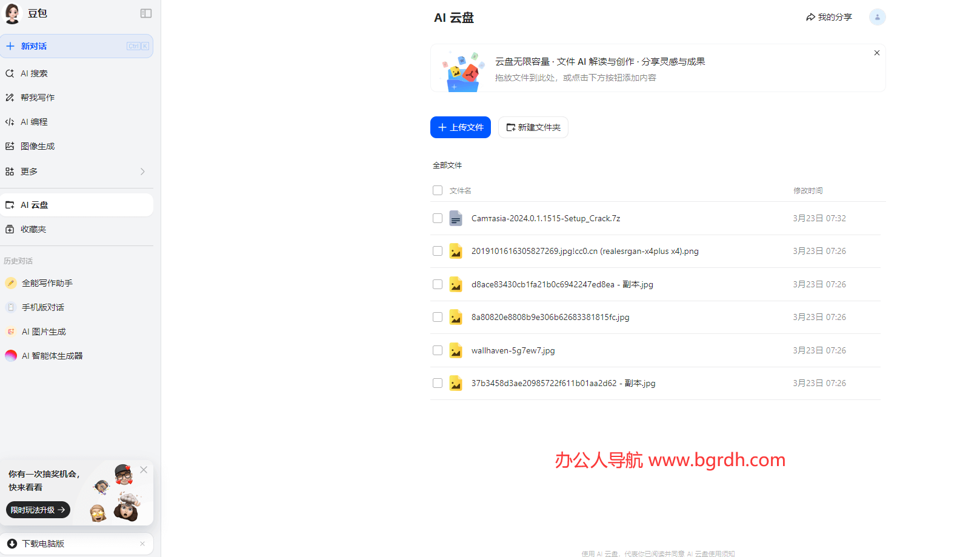The width and height of the screenshot is (980, 557).
Task: Dismiss the cloud drive info banner
Action: [x=876, y=53]
